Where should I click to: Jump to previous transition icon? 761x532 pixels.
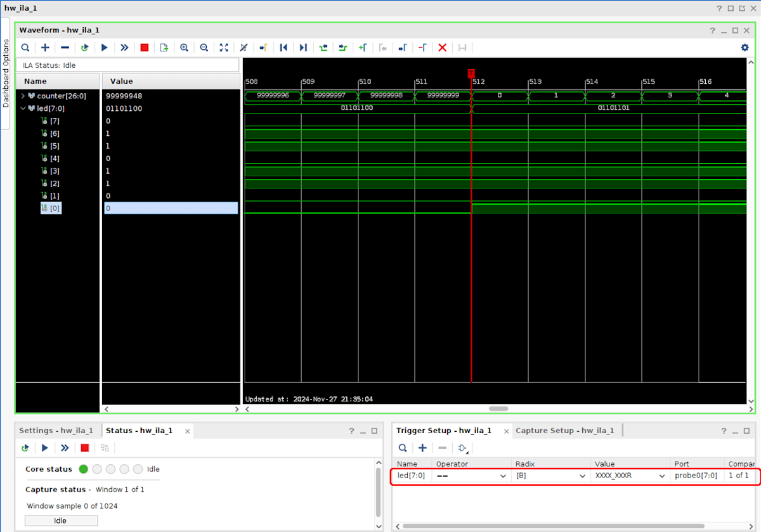pos(323,48)
